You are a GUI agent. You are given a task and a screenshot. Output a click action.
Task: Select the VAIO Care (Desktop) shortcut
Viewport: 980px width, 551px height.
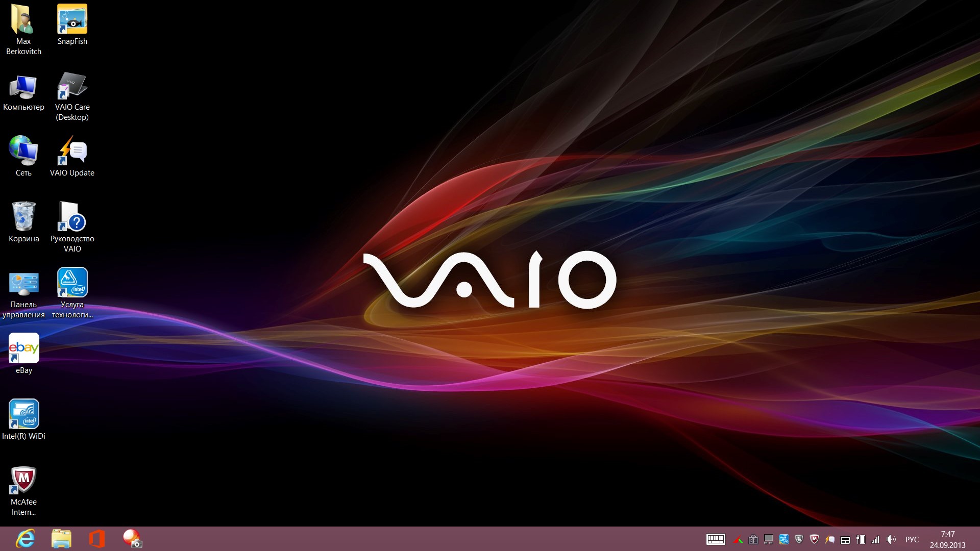[72, 87]
